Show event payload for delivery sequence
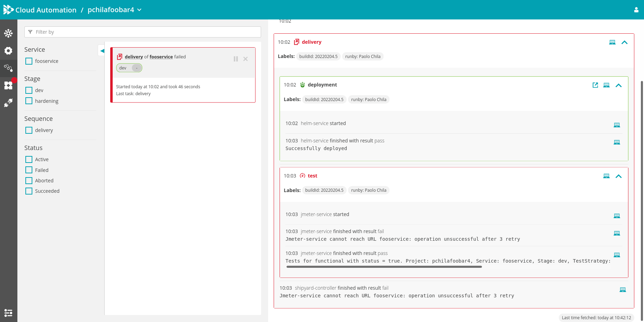 pos(612,42)
